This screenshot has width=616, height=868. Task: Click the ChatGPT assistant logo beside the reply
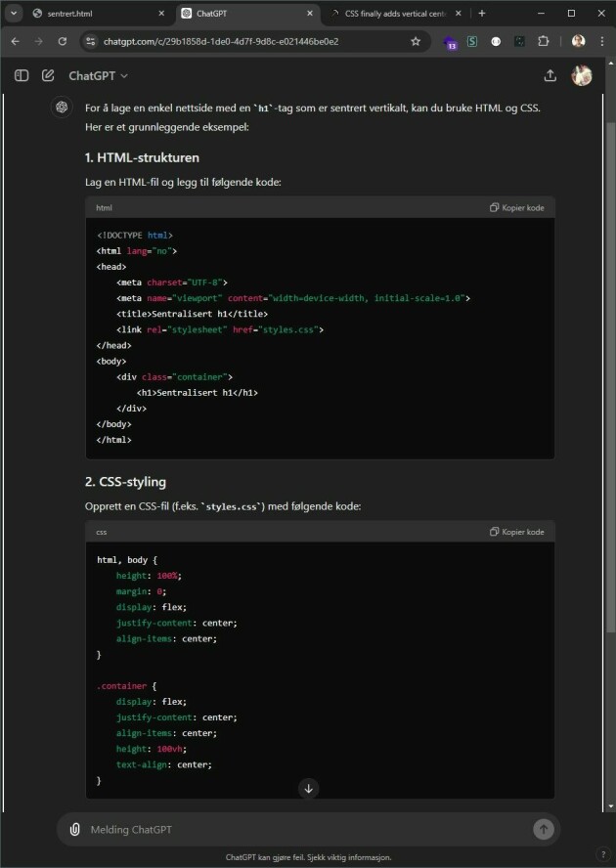pos(62,107)
